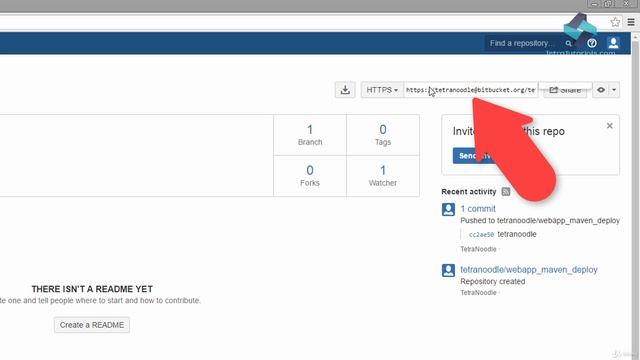Open tetranoodle/webapp_maven_deploy repository link
This screenshot has height=360, width=640.
[529, 269]
